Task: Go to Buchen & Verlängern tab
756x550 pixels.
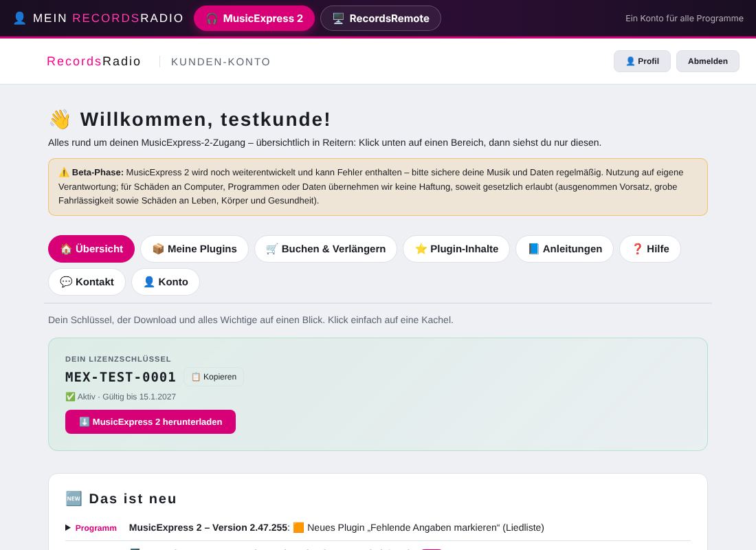Action: tap(326, 249)
